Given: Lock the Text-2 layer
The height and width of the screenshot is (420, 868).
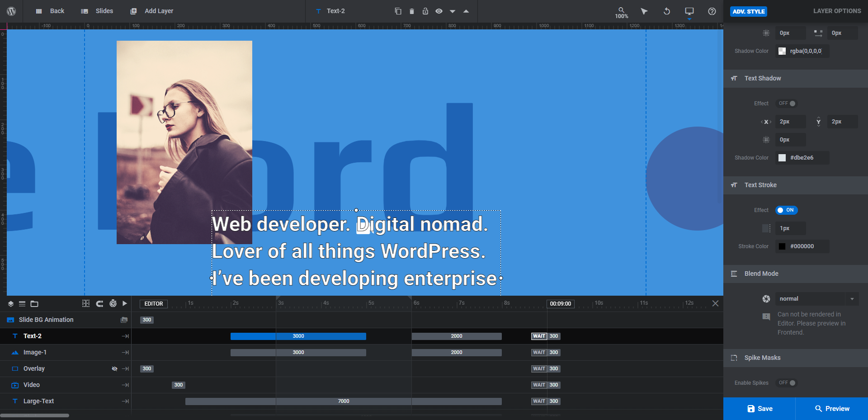Looking at the screenshot, I should (x=425, y=11).
